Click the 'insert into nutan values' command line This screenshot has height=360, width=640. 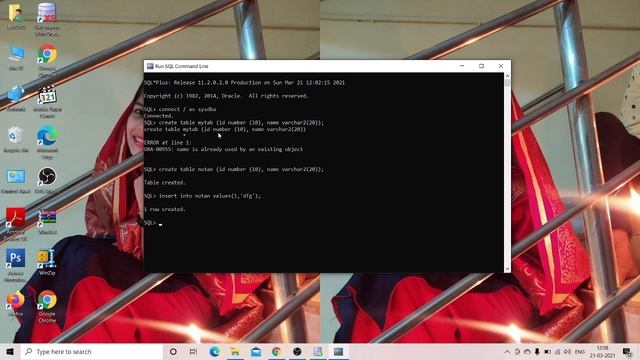click(x=202, y=196)
